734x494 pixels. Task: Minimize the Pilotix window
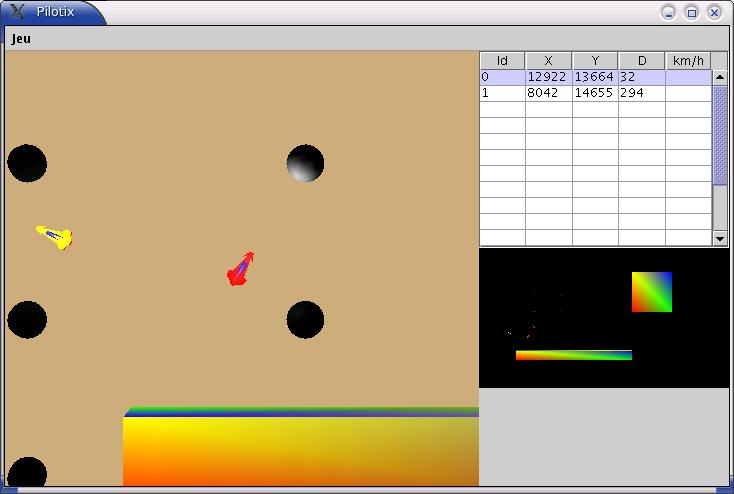click(x=668, y=13)
